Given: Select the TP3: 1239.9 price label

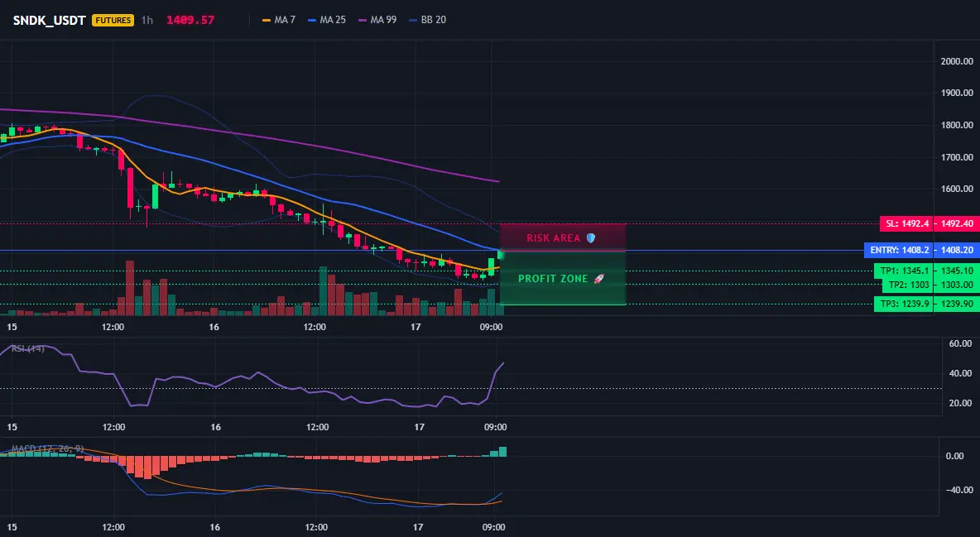Looking at the screenshot, I should [x=904, y=304].
